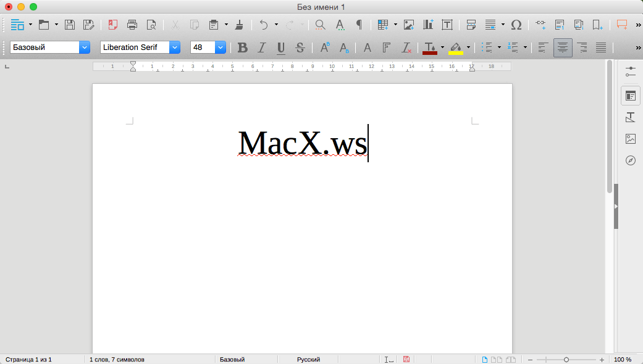Click the Paste clipboard icon
Viewport: 643px width, 364px height.
214,25
